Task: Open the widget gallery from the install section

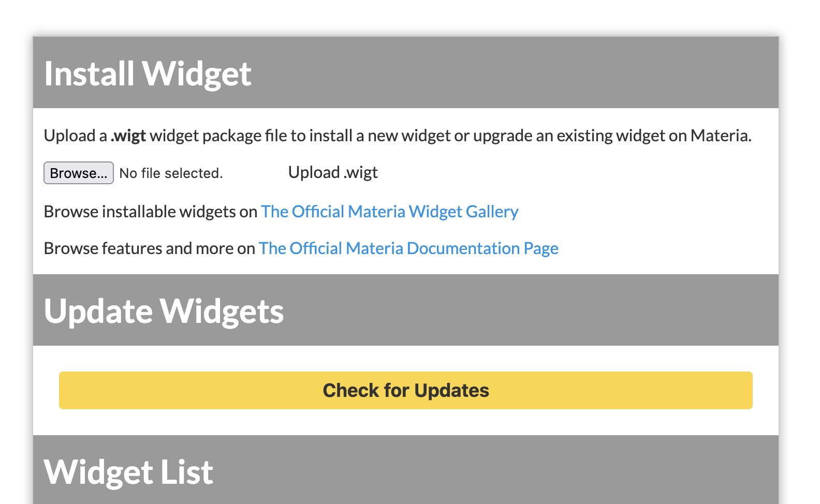Action: (389, 212)
